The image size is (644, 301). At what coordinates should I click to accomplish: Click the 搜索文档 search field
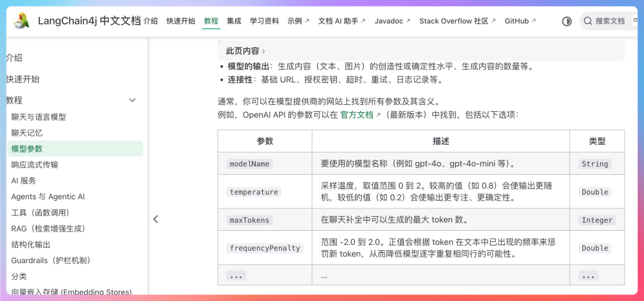point(612,21)
